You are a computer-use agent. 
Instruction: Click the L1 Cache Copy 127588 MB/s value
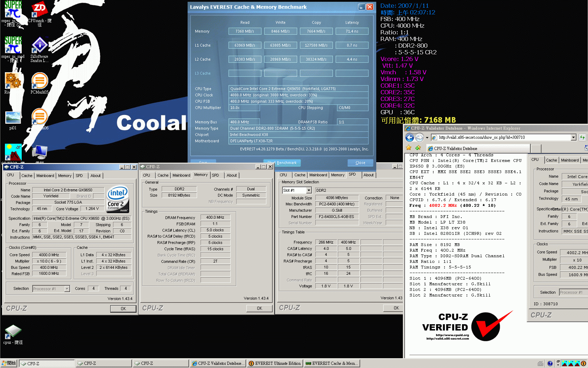(x=316, y=45)
